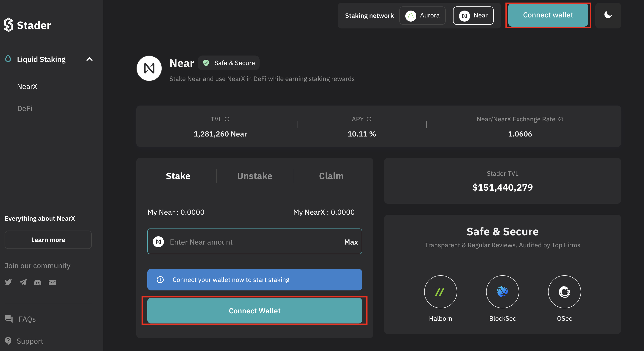Collapse the Liquid Staking section chevron

pos(89,59)
